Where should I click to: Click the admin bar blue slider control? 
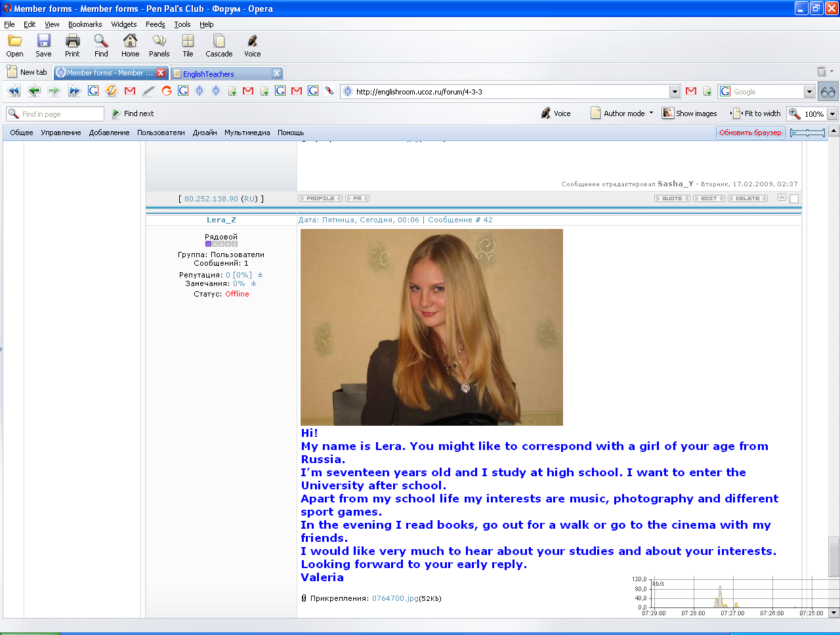tap(807, 133)
